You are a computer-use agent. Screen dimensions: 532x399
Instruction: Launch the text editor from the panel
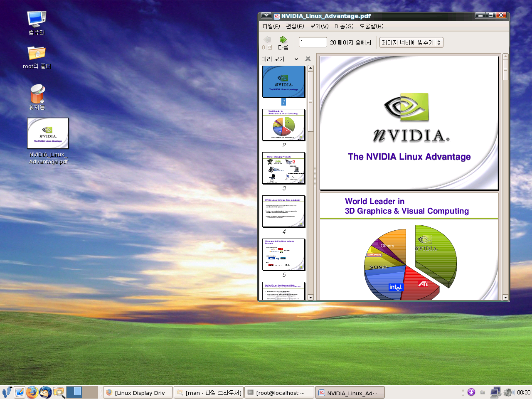20,392
